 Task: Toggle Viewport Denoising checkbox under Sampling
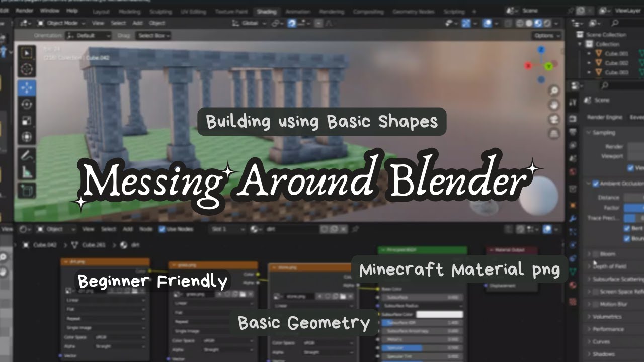click(x=630, y=168)
